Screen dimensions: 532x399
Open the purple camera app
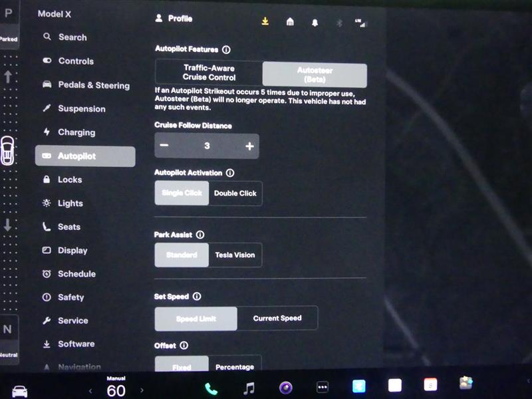(x=286, y=388)
